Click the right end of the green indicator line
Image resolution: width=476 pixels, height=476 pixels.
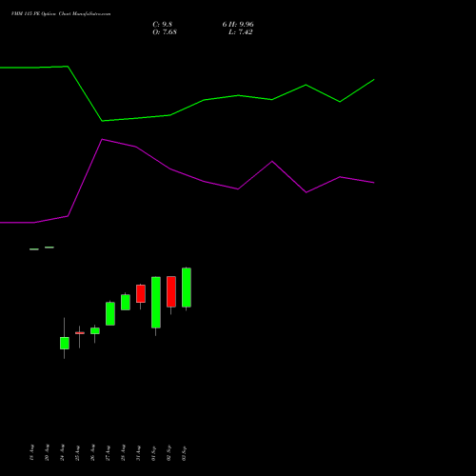374,79
